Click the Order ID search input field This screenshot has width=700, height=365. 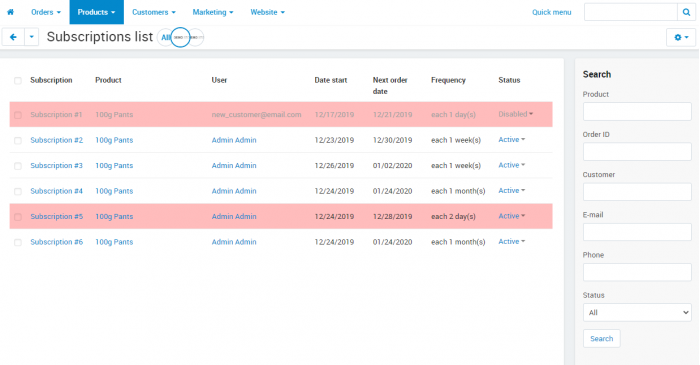637,152
